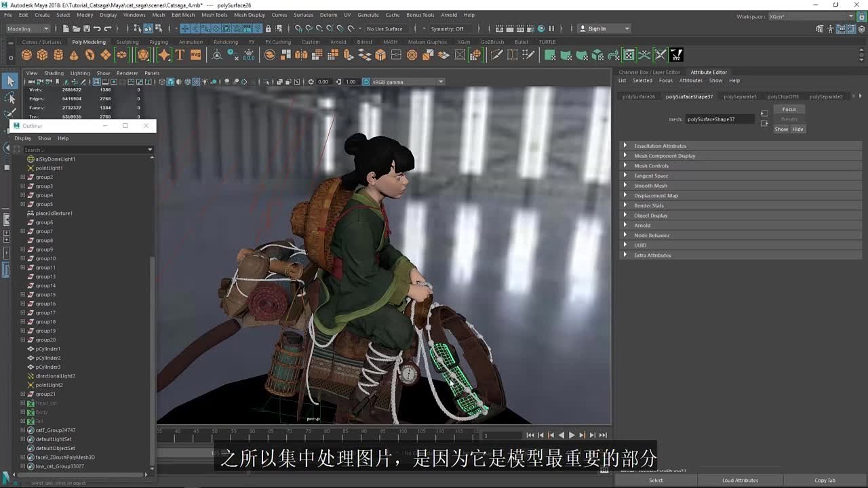Click the Outliner search field

pos(85,149)
